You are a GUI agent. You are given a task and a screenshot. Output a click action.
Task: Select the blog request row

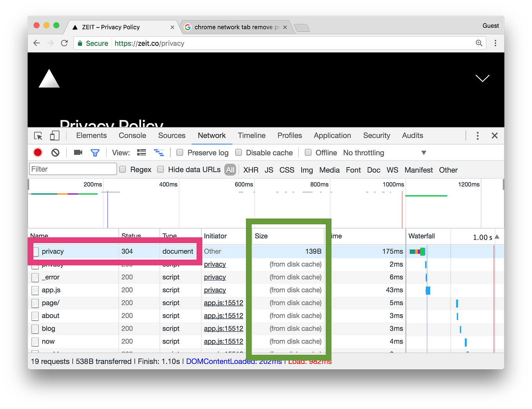pyautogui.click(x=266, y=329)
